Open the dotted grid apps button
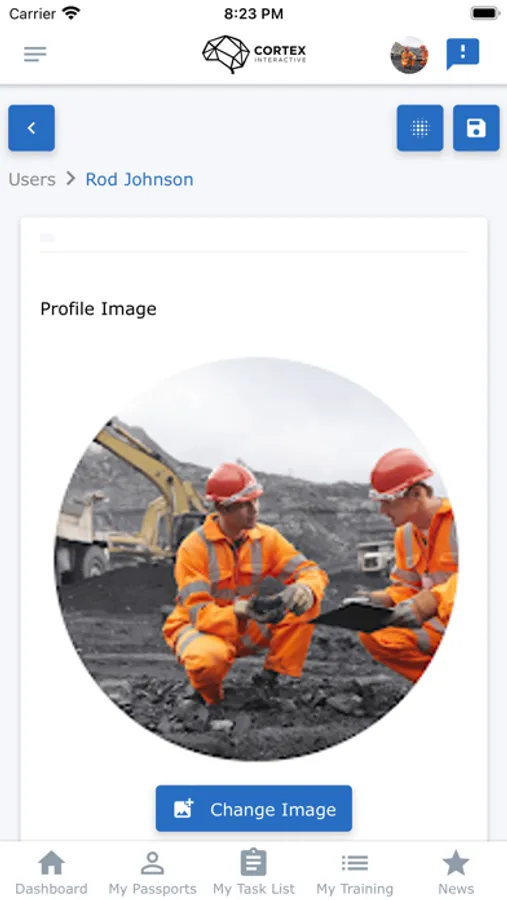 [x=420, y=128]
